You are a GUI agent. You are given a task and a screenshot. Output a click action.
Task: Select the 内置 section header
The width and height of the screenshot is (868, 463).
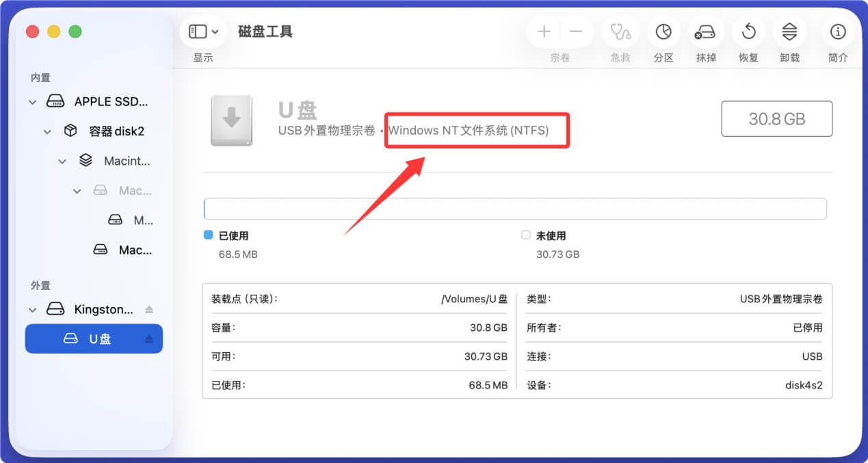point(40,77)
